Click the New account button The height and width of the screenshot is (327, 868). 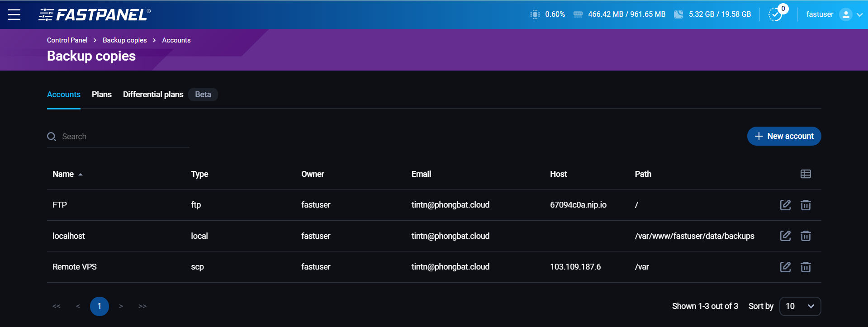pyautogui.click(x=784, y=136)
